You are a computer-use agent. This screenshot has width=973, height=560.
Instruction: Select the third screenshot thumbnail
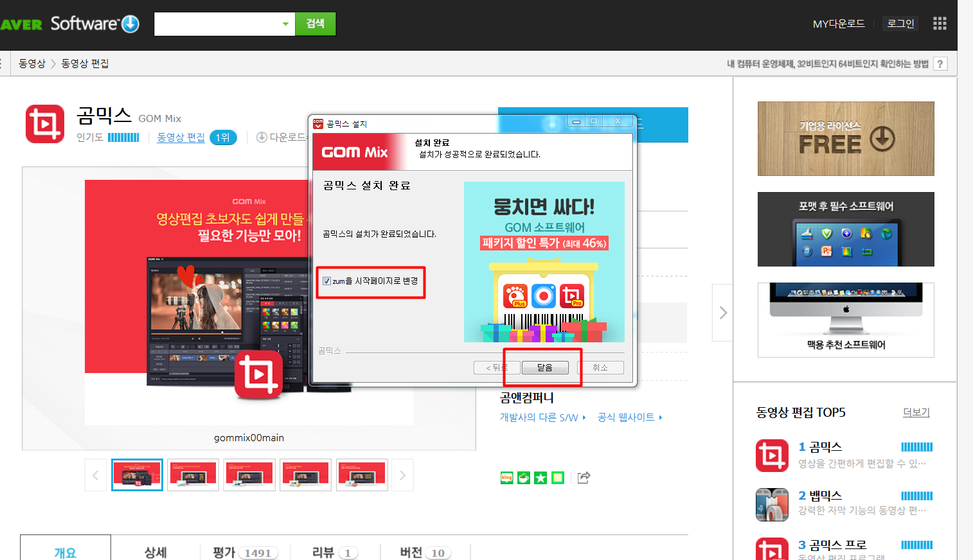click(249, 475)
